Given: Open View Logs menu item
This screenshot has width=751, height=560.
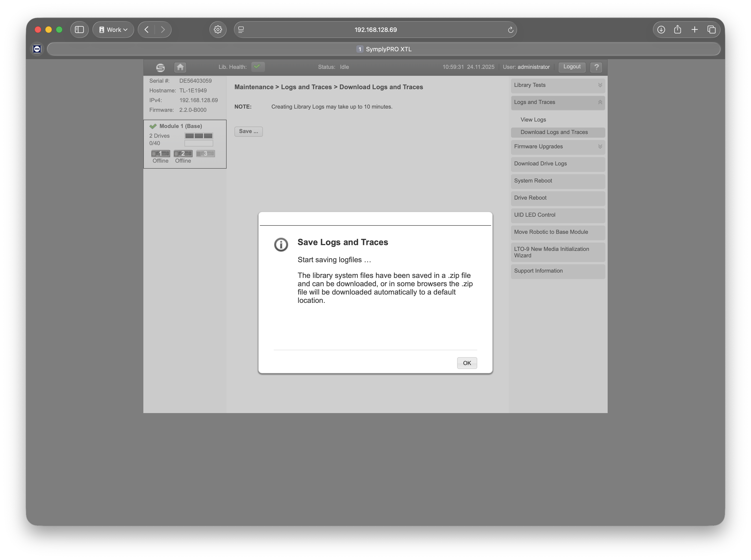Looking at the screenshot, I should click(533, 120).
